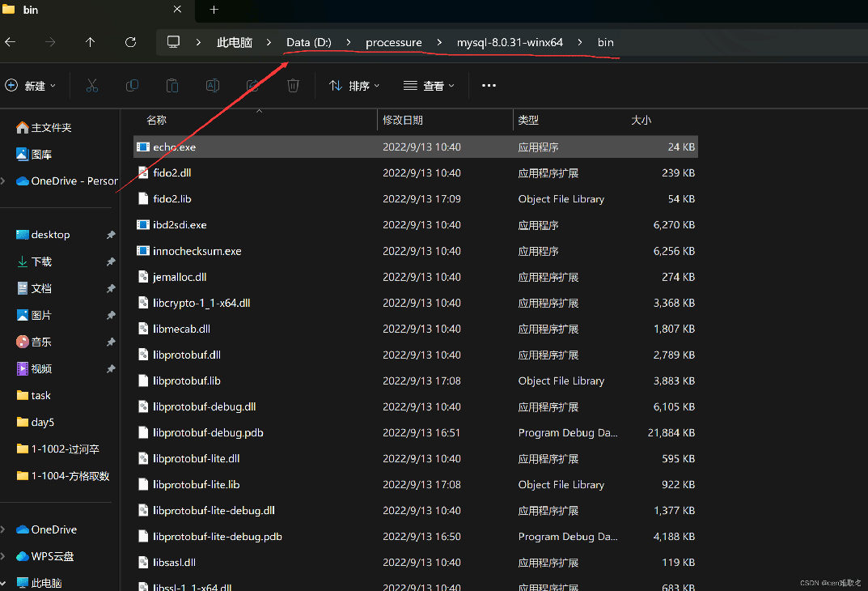Sort by 类型 column header
Image resolution: width=868 pixels, height=591 pixels.
pyautogui.click(x=528, y=120)
